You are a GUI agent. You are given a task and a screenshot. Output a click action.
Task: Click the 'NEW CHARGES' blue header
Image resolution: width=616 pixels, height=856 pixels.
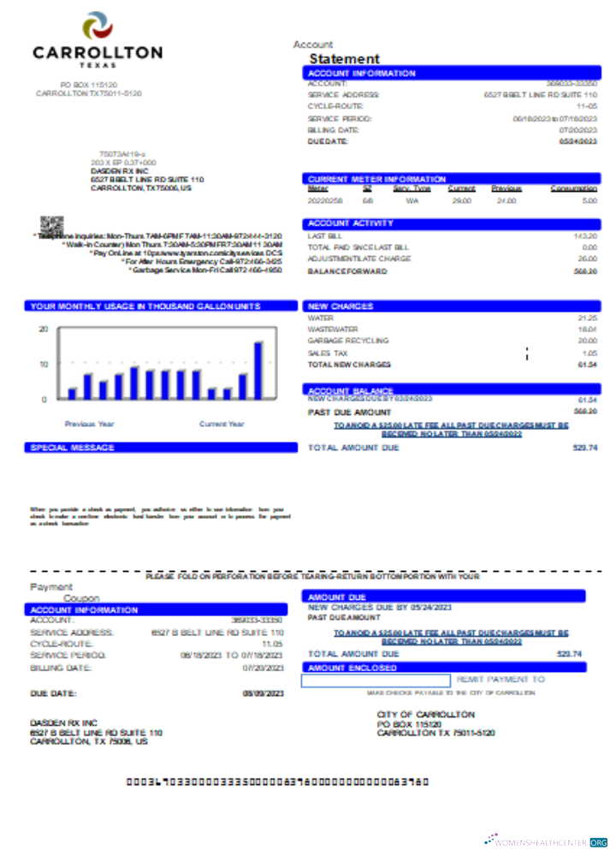(x=452, y=306)
